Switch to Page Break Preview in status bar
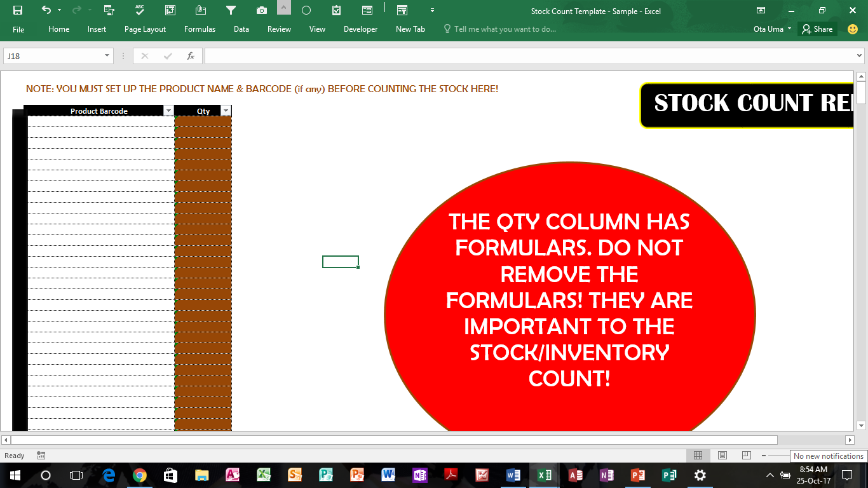This screenshot has height=488, width=868. coord(745,455)
